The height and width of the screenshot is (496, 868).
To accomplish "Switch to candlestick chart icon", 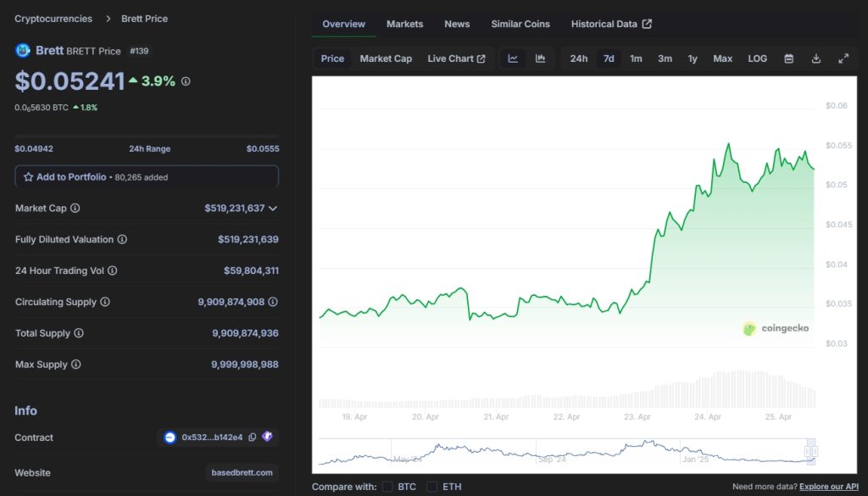I will pos(540,59).
